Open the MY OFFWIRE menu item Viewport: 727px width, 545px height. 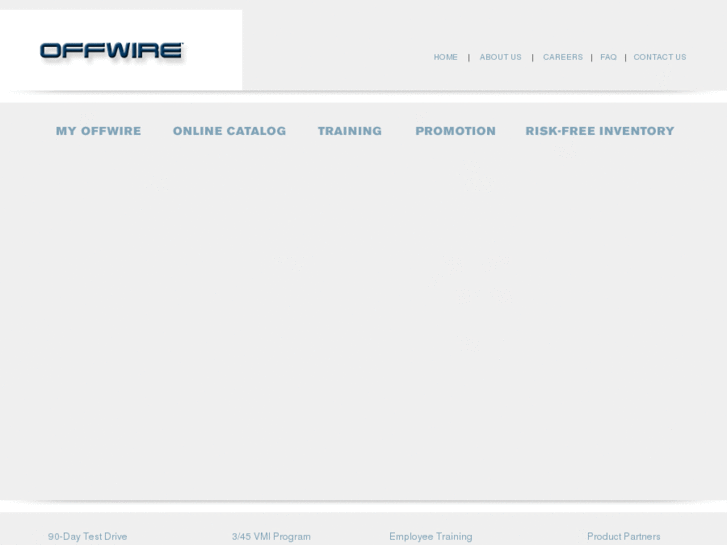click(98, 131)
